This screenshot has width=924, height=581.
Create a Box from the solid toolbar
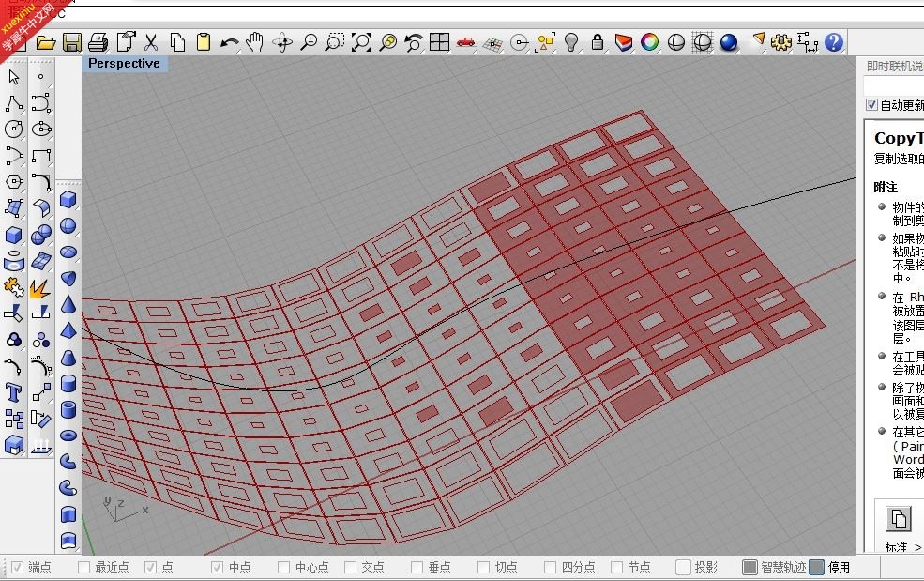point(68,200)
